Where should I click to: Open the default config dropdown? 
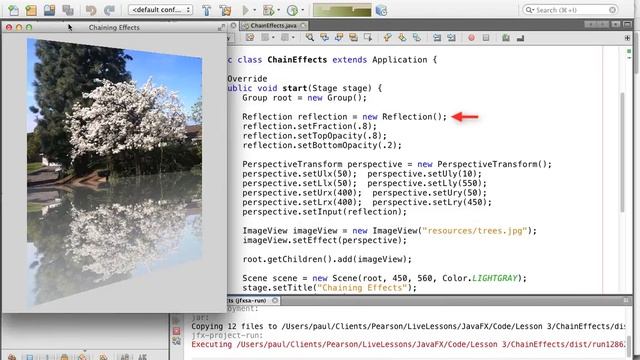coord(160,10)
